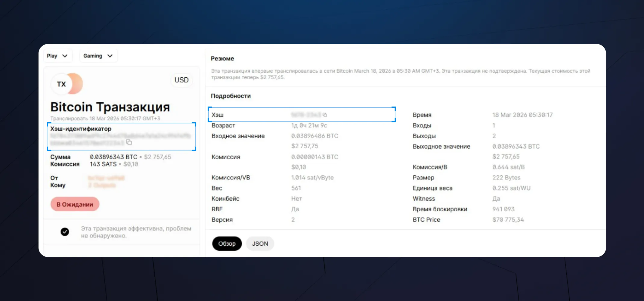Select the highlighted Хэш field
Screen dimensions: 644x301
(x=302, y=115)
